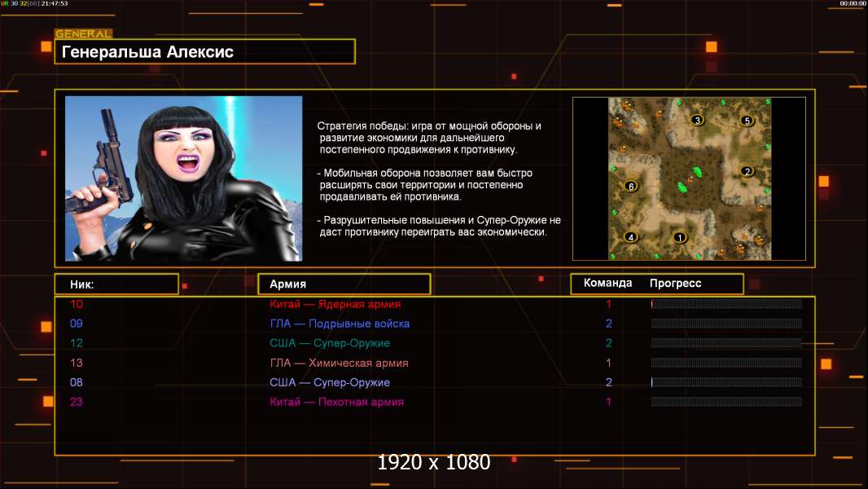Screen dimensions: 868x489
Task: Click team number for player 10
Action: pyautogui.click(x=608, y=304)
